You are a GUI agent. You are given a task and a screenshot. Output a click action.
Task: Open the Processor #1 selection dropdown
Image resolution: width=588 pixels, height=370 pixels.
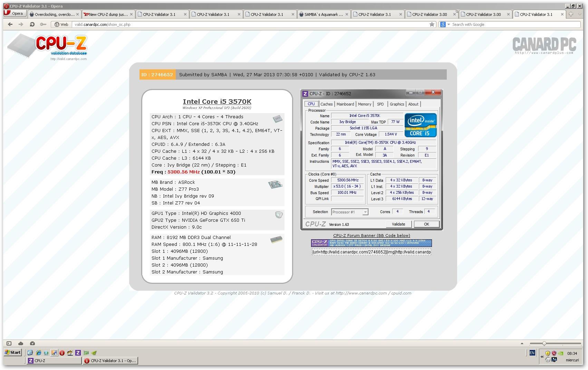(x=350, y=212)
